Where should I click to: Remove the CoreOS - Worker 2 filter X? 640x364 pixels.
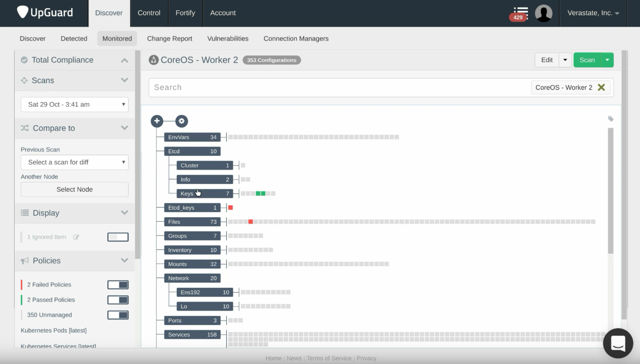601,87
